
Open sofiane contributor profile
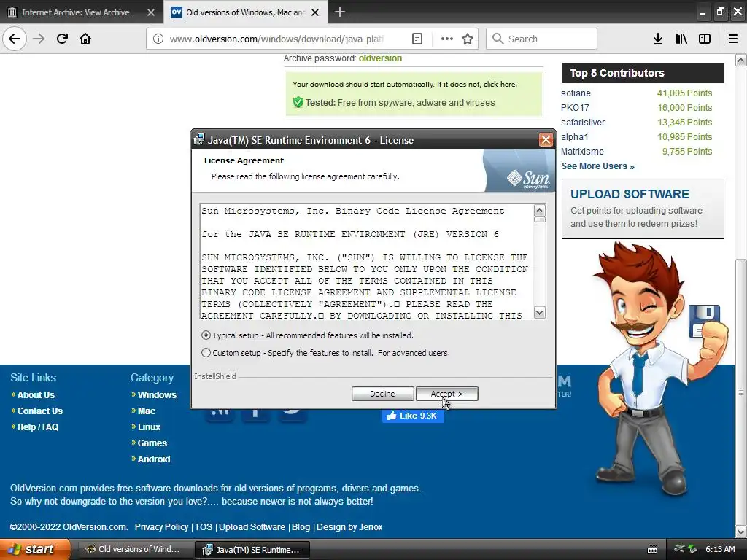click(576, 93)
